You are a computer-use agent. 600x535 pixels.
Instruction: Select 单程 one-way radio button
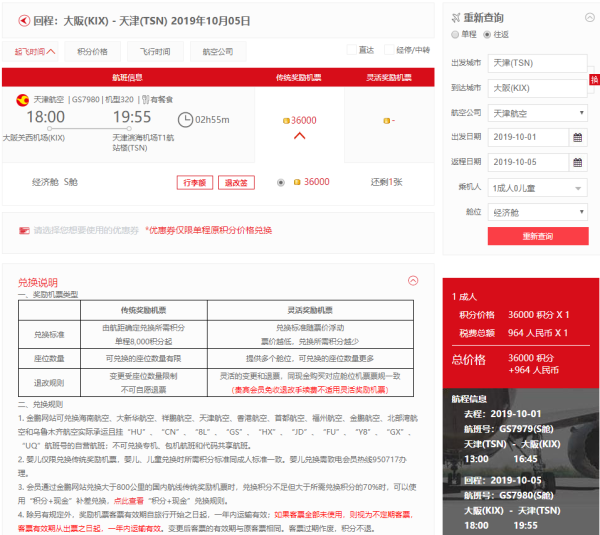tap(455, 34)
